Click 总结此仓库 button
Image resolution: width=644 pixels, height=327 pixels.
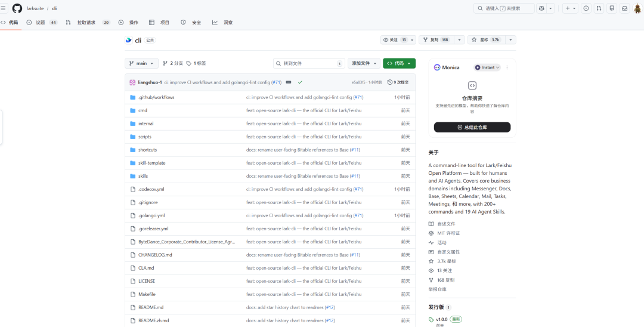pos(472,127)
